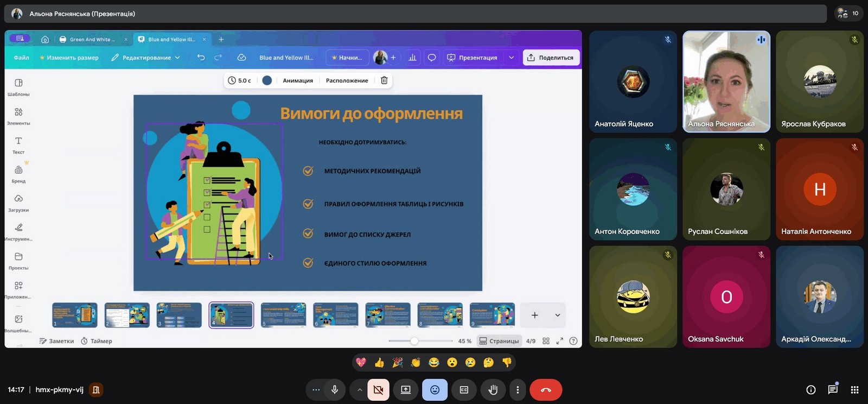Screen dimensions: 868x404
Task: Expand audio settings chevron beside microphone
Action: (x=359, y=390)
